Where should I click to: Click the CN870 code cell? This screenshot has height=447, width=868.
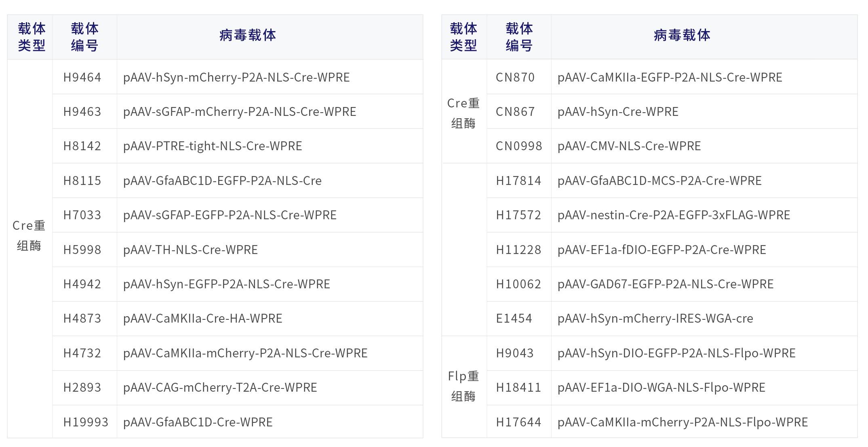click(x=515, y=77)
